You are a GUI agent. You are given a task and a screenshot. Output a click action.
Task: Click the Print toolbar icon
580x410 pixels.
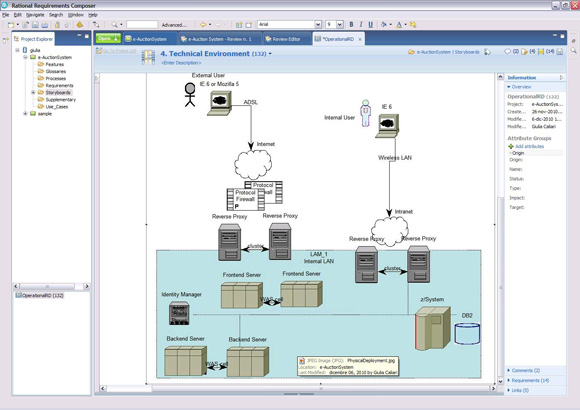tap(45, 25)
